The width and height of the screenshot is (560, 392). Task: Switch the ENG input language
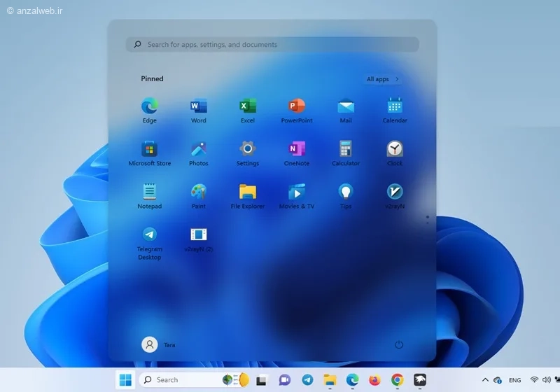point(514,380)
